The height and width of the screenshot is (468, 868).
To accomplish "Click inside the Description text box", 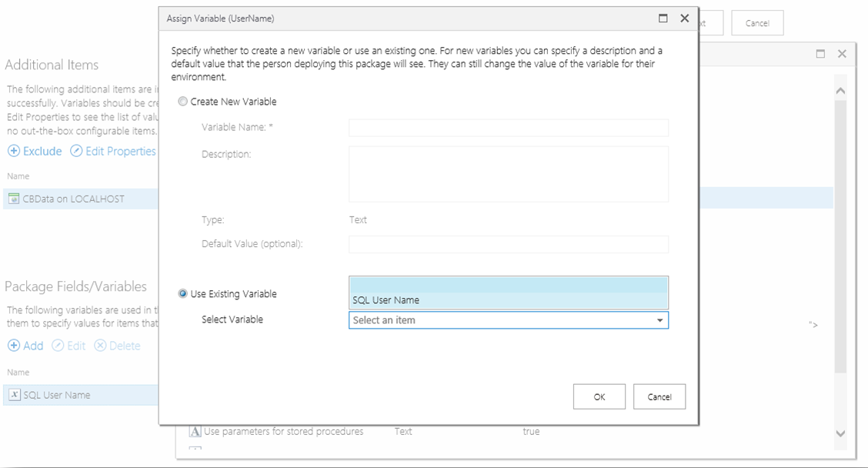I will (x=508, y=173).
